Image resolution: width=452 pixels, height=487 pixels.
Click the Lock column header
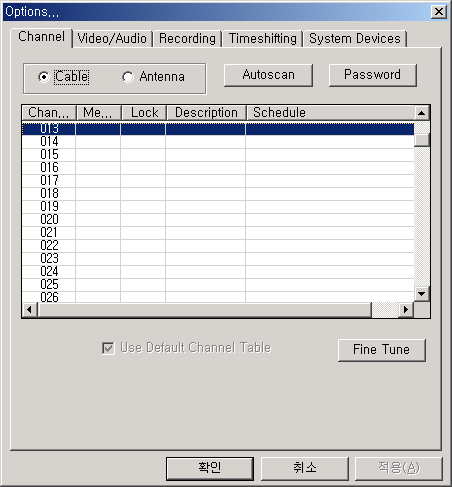coord(144,113)
